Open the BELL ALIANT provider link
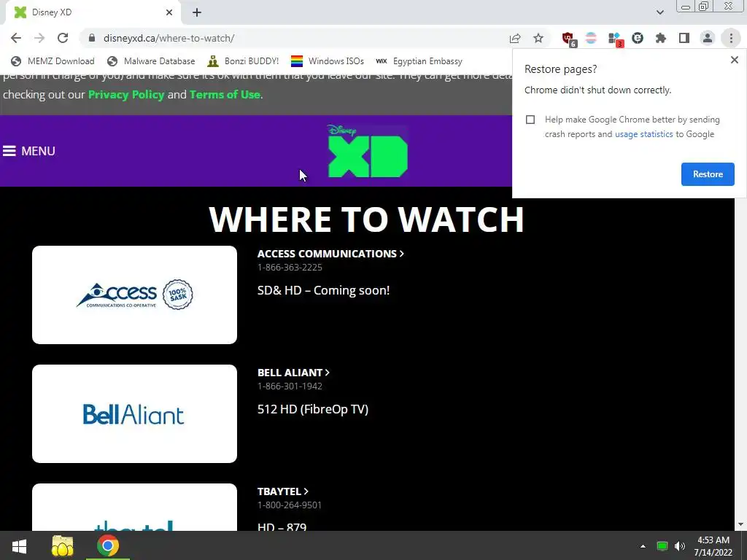The width and height of the screenshot is (747, 560). click(x=293, y=373)
